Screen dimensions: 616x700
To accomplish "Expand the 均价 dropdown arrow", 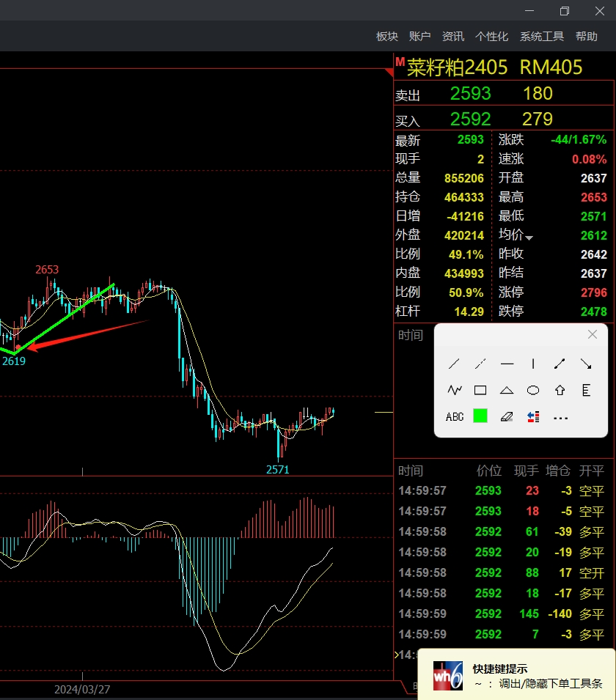I will [x=529, y=237].
